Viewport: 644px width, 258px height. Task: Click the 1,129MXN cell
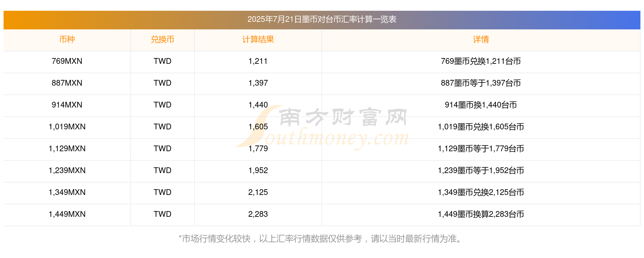(x=67, y=149)
